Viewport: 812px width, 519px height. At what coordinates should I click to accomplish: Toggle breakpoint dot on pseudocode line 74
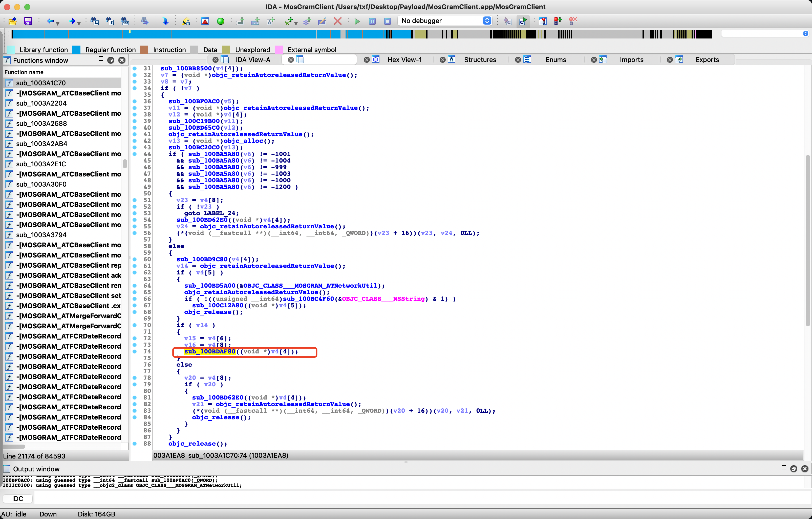click(135, 351)
